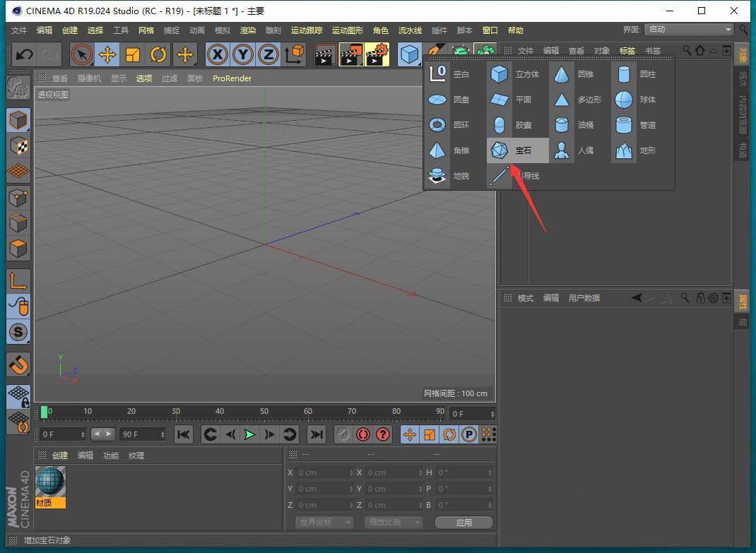Open the 运动图形 menu
This screenshot has width=756, height=553.
(x=347, y=30)
